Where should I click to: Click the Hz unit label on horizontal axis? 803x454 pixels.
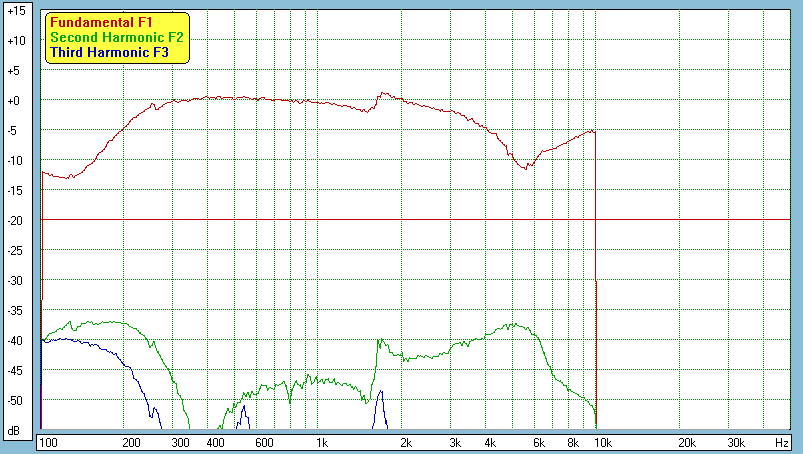(781, 442)
